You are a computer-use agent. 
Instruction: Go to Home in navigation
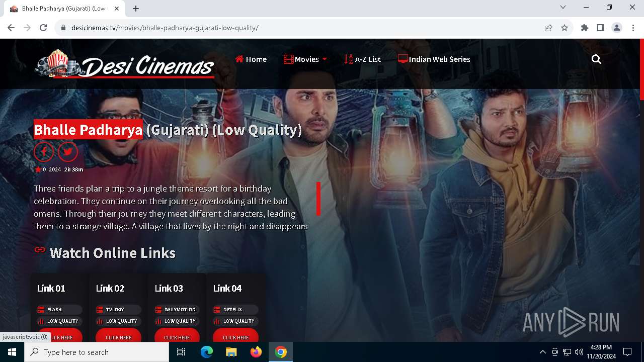(251, 59)
